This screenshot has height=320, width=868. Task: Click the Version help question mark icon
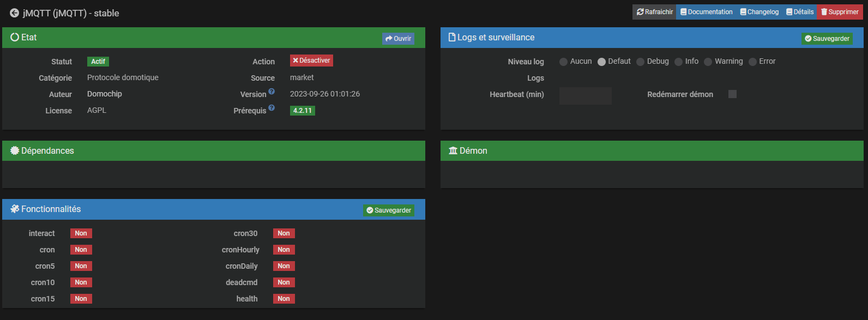point(272,92)
